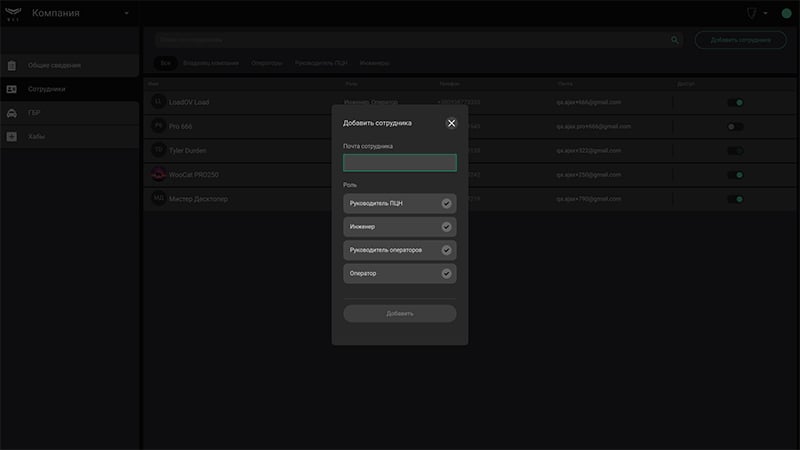Check the Руководитель ПЦН role checkmark
Image resolution: width=800 pixels, height=450 pixels.
446,203
